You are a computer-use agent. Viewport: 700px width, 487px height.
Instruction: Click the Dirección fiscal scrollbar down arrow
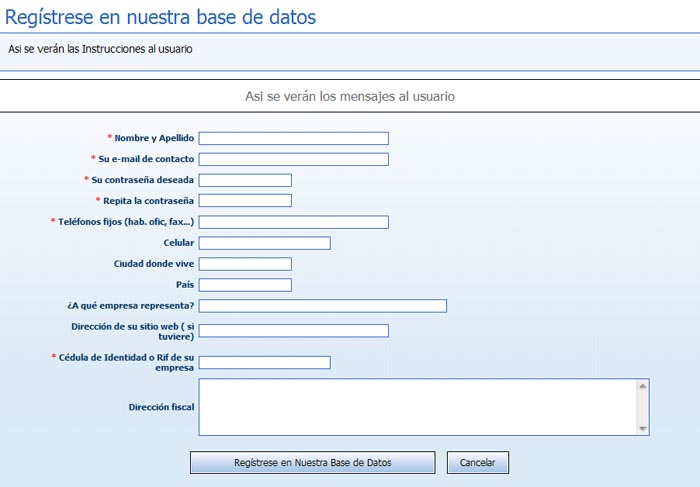pos(643,428)
